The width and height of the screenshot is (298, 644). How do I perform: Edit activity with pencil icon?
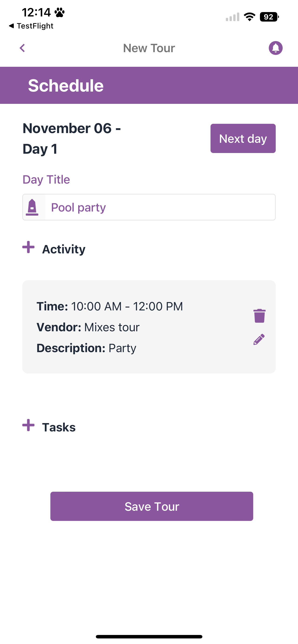click(x=259, y=339)
